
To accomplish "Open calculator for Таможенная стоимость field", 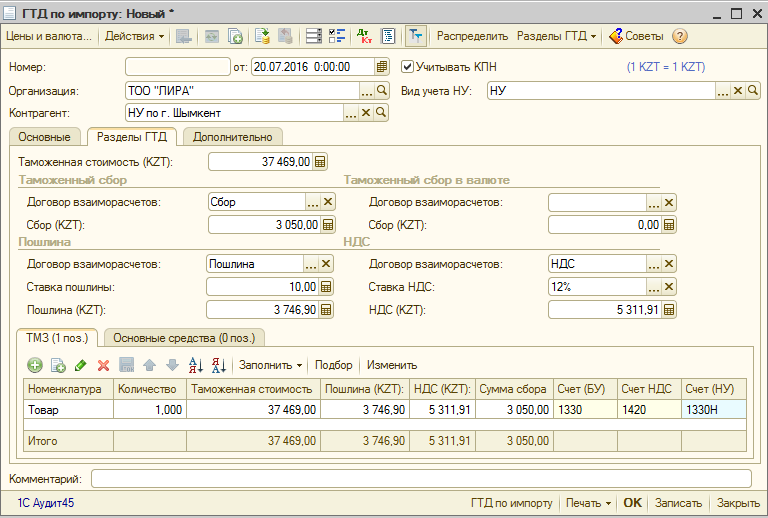I will 321,162.
